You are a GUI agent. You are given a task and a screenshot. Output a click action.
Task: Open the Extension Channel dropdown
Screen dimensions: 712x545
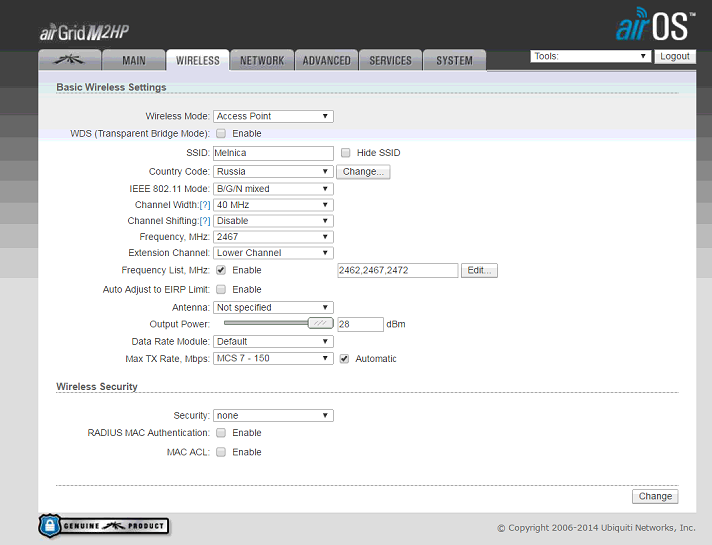273,253
